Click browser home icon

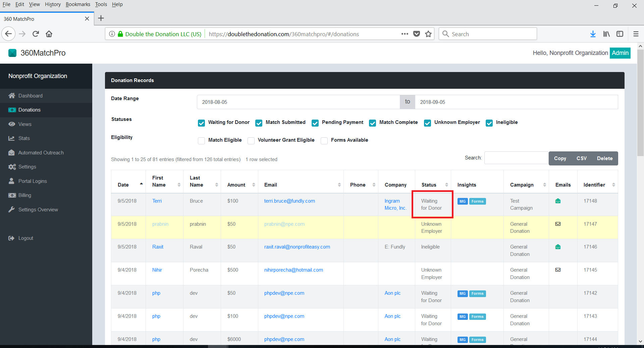(49, 34)
